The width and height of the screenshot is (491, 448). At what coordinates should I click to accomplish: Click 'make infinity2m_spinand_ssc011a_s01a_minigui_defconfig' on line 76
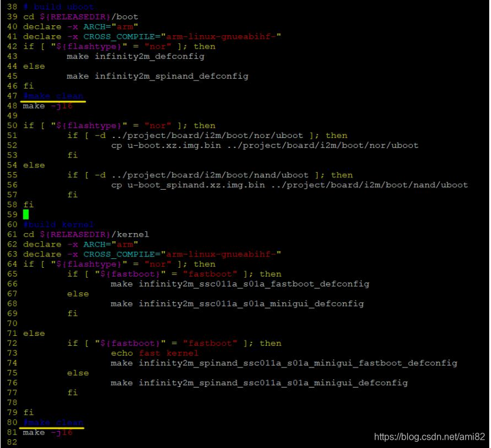pos(259,383)
